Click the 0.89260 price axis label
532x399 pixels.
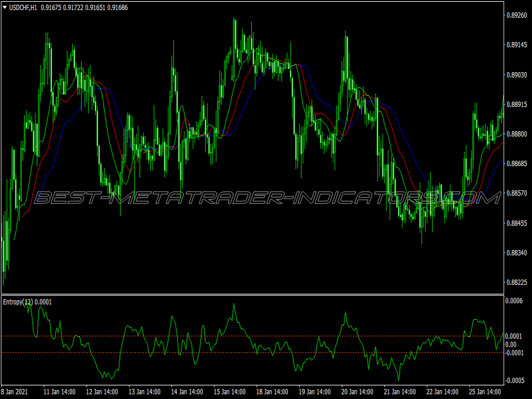pos(517,15)
